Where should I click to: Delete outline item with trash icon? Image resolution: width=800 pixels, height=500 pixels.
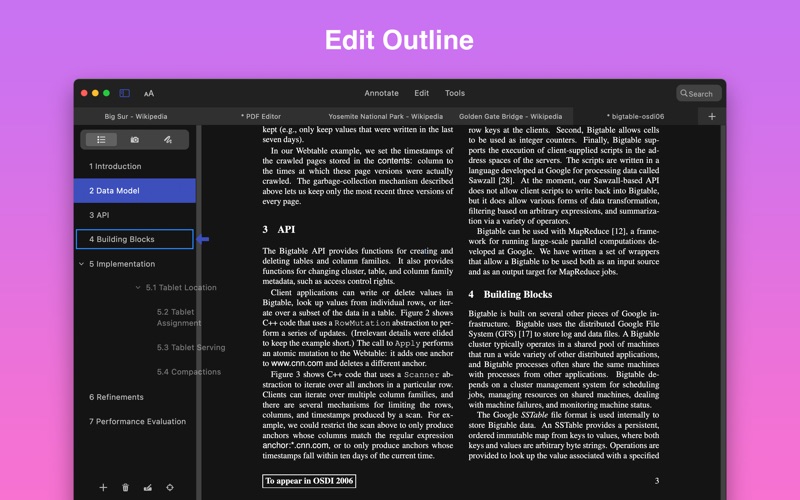click(x=126, y=488)
